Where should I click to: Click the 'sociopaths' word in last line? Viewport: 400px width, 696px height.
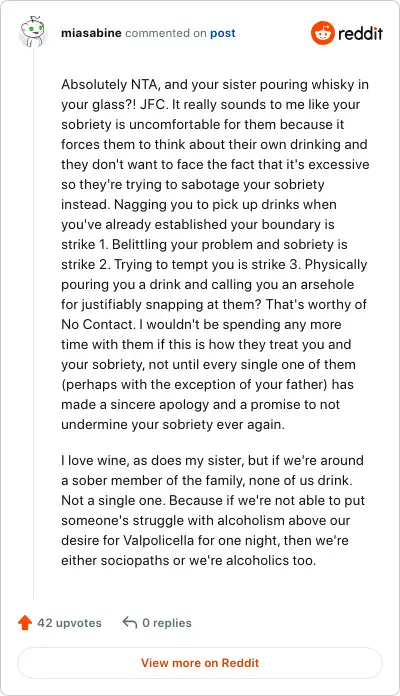(x=135, y=560)
